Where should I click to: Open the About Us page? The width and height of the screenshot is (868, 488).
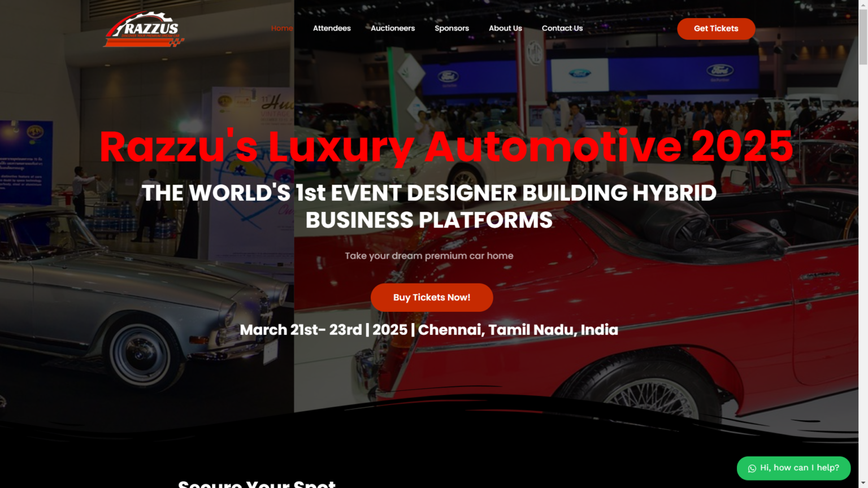pos(505,28)
